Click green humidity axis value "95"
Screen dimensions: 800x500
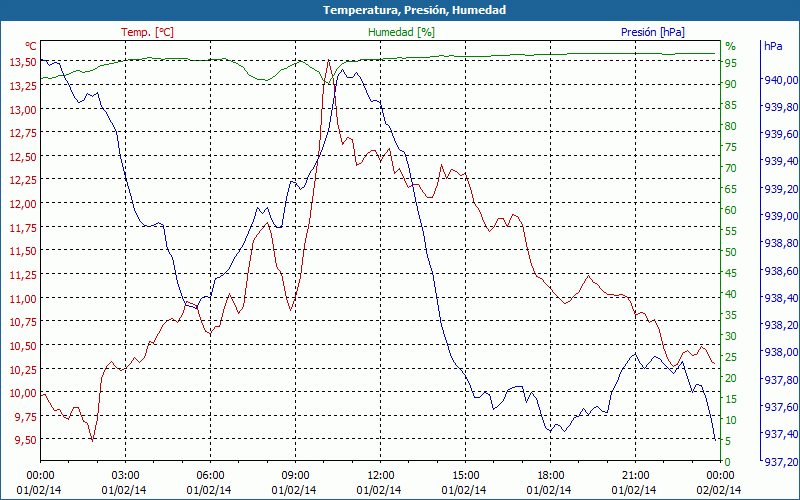coord(731,63)
